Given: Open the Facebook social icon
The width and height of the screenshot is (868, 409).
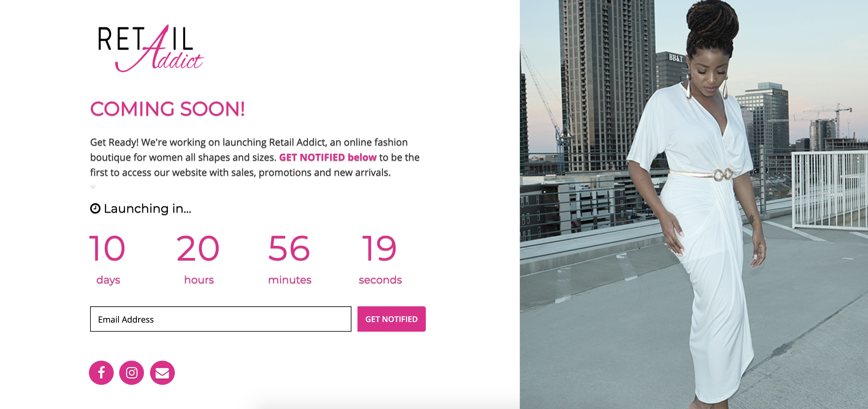Looking at the screenshot, I should pos(101,373).
